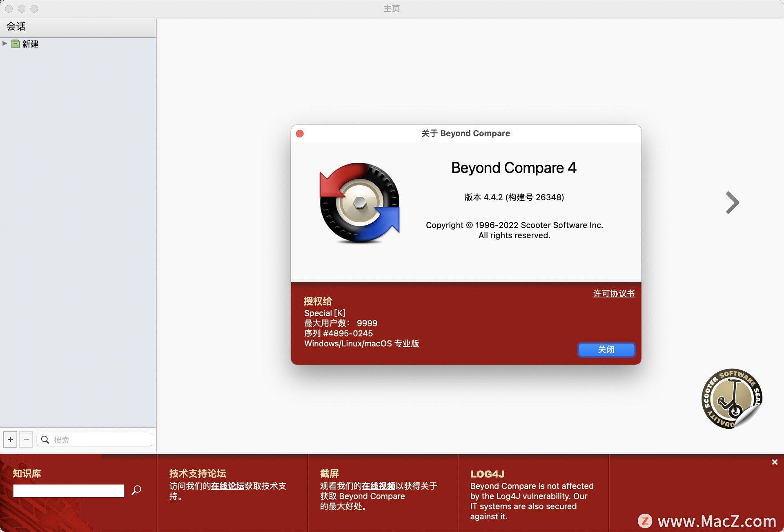Click the 最大用户数: 9999 line
This screenshot has height=532, width=784.
pyautogui.click(x=341, y=323)
